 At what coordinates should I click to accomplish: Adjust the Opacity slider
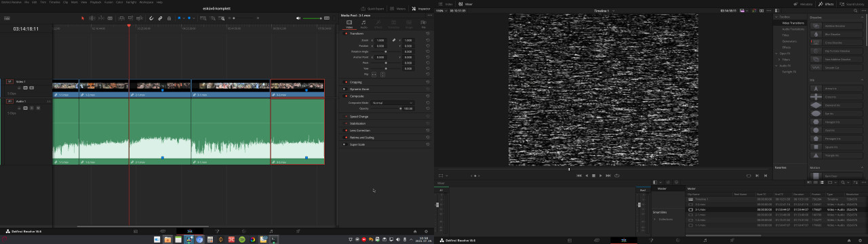point(387,108)
